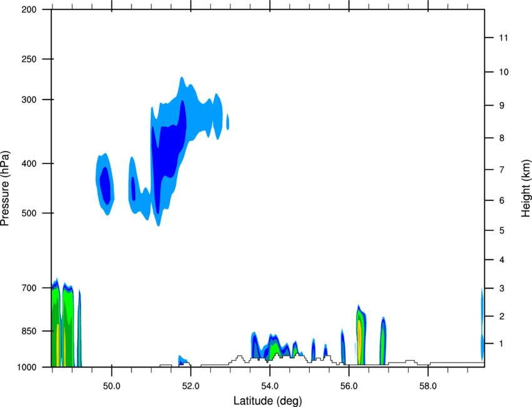The width and height of the screenshot is (532, 407).
Task: Click height tick label 5
Action: point(502,230)
